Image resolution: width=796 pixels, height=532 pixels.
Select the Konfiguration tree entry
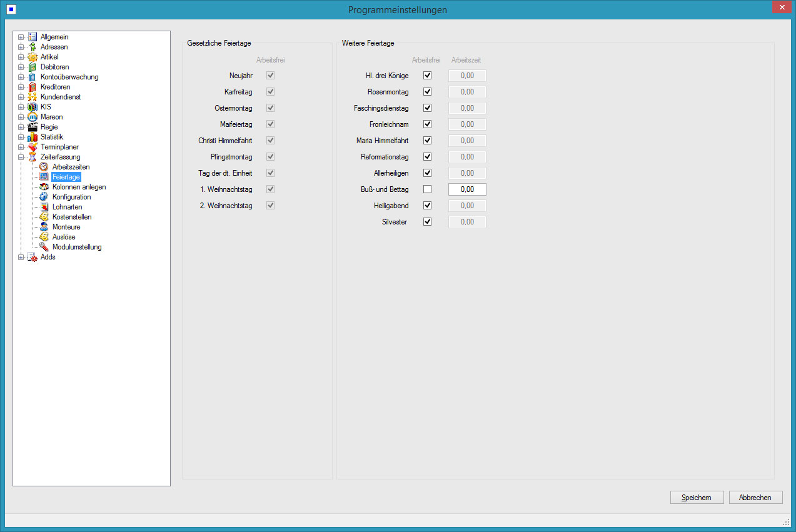(71, 197)
